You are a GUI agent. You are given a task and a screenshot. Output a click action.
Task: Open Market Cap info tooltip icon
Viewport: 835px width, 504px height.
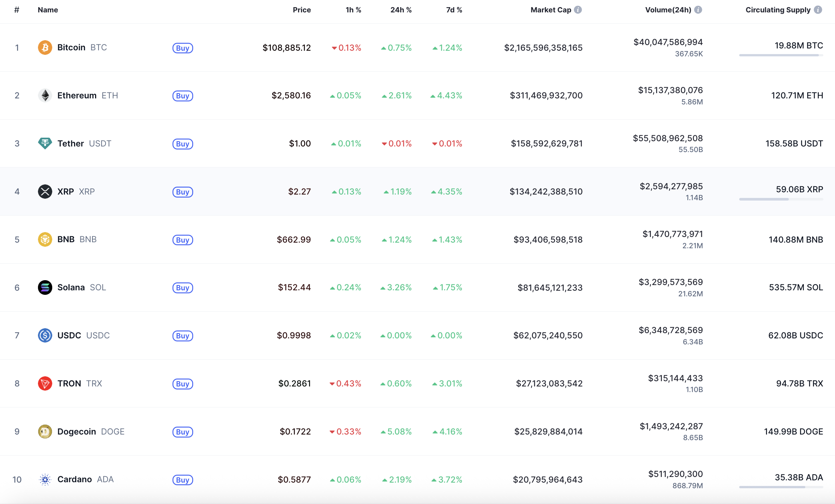[x=578, y=10]
